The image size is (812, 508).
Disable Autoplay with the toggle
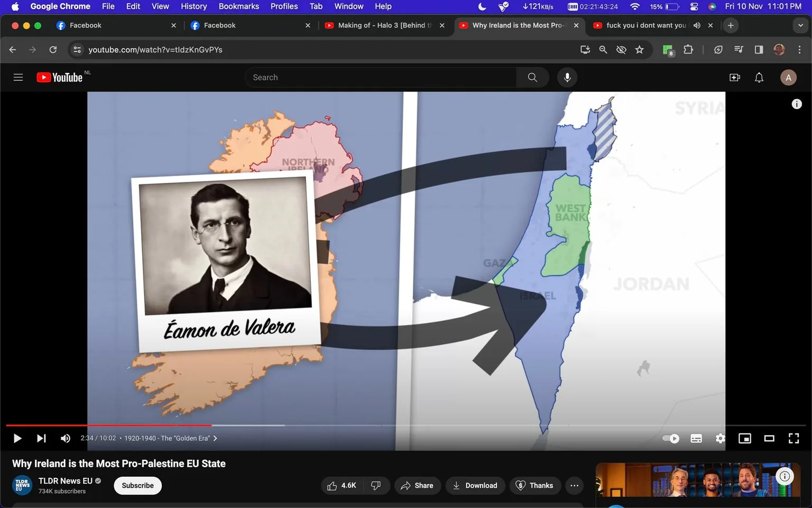pos(670,438)
